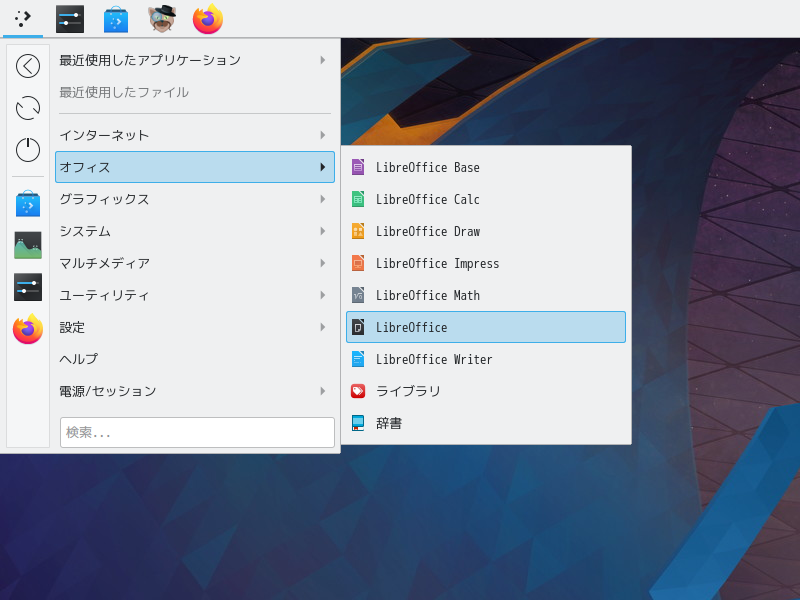Select the グラフィックス category
Screen dimensions: 800x600
195,199
